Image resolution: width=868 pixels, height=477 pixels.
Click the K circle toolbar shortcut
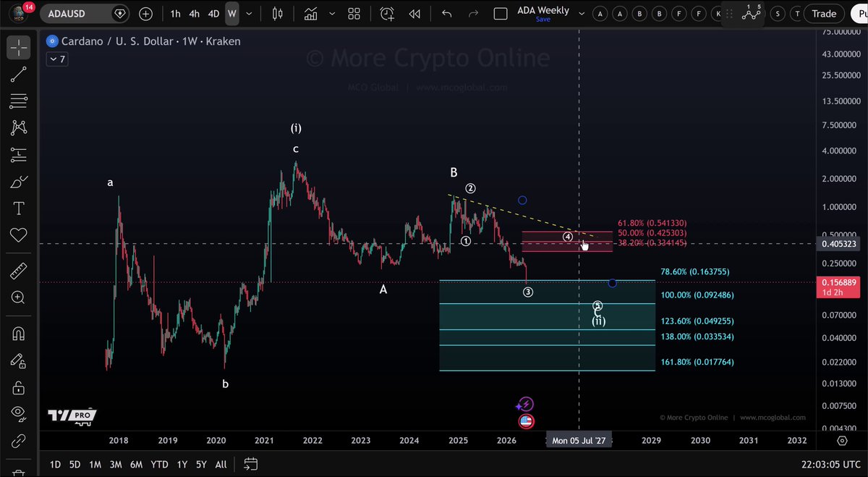718,13
